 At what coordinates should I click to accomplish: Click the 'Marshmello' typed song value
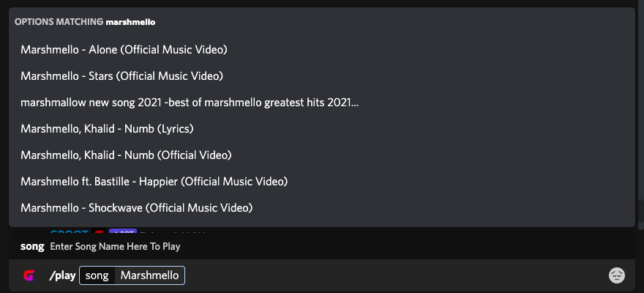tap(149, 275)
